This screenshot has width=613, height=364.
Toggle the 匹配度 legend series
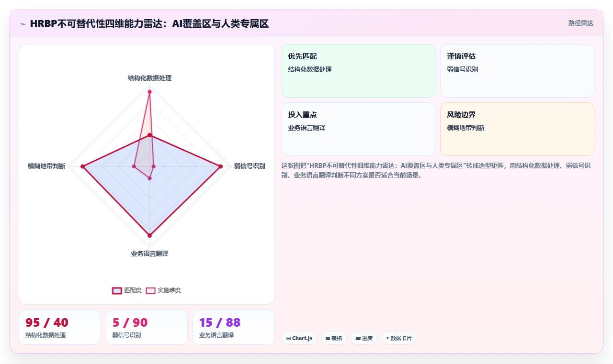tap(127, 290)
